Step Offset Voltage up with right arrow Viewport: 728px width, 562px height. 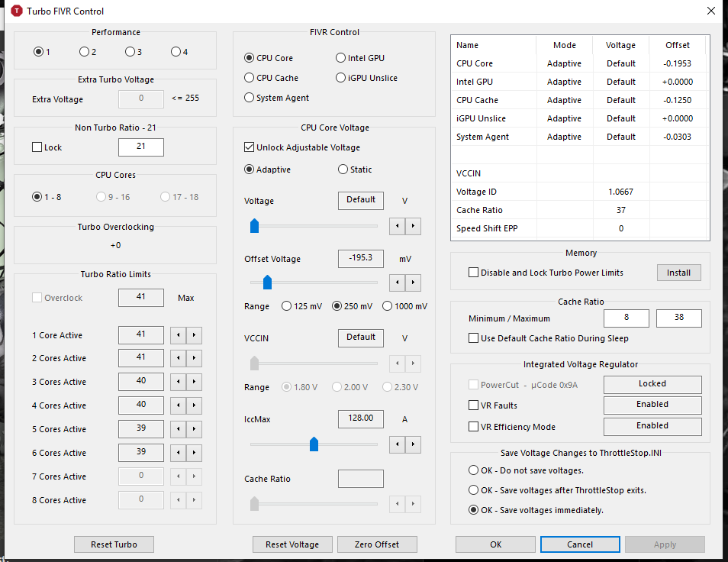coord(413,283)
